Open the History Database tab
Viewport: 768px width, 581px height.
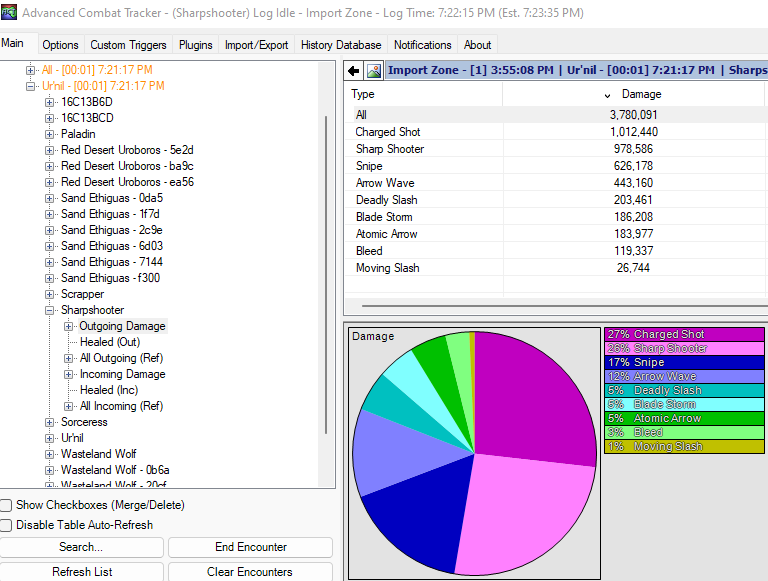341,45
